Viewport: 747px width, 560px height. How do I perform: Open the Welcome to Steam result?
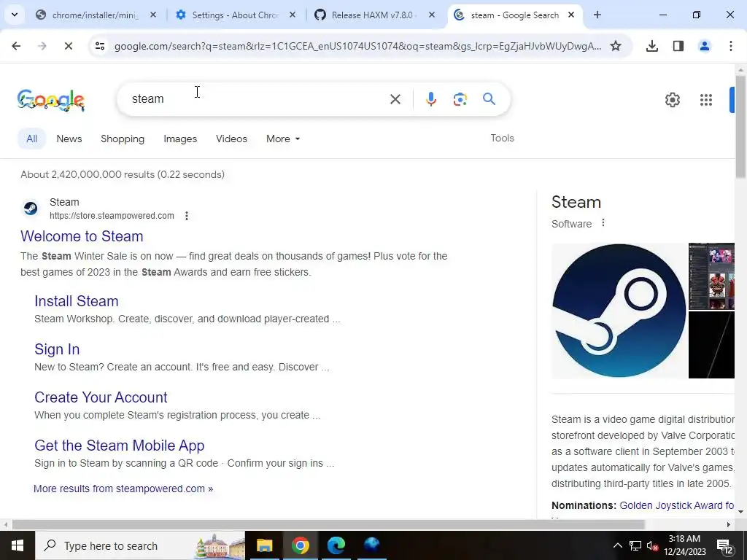(x=82, y=236)
